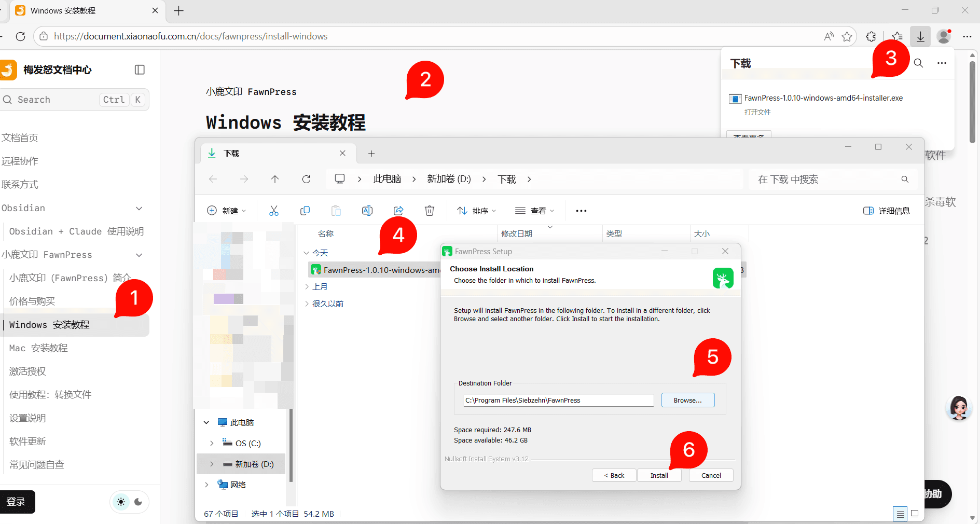Click the Explorer up-directory arrow
Screen dimensions: 980x524
275,179
